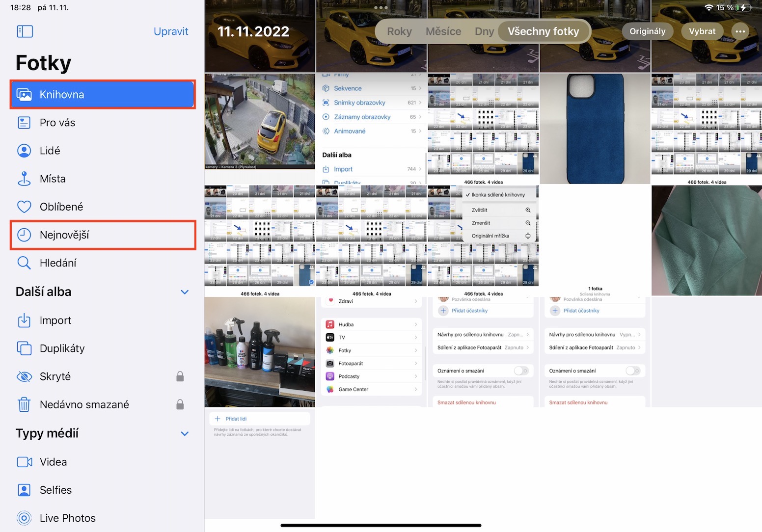Open the album list screenshot with Sekvence

click(x=372, y=129)
